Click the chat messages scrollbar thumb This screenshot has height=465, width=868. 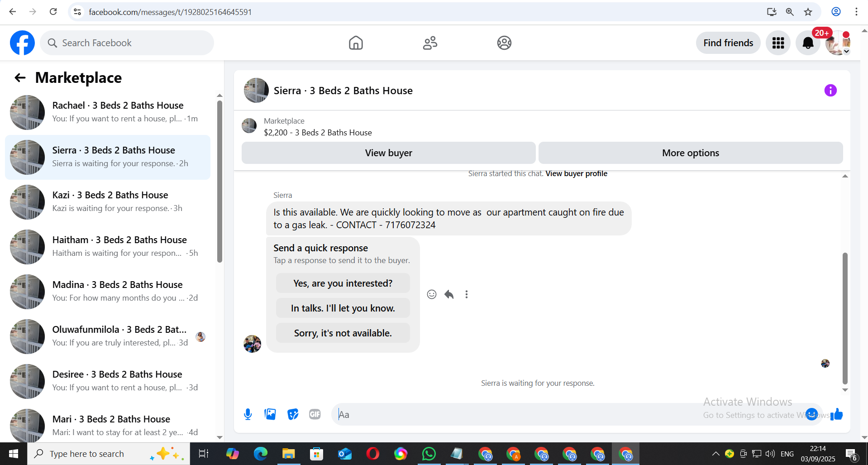844,318
